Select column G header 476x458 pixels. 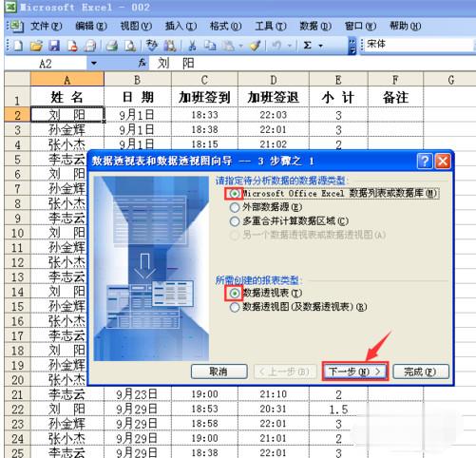(x=449, y=79)
